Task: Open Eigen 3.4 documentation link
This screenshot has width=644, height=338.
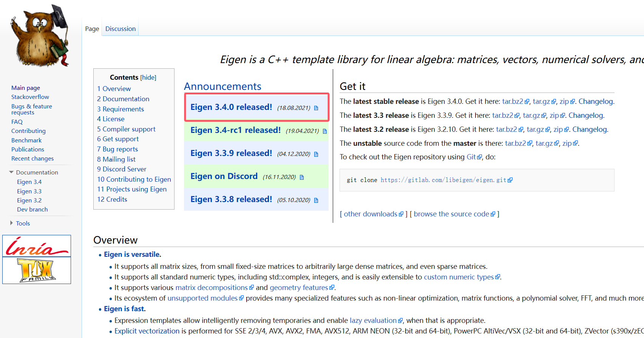Action: click(29, 182)
